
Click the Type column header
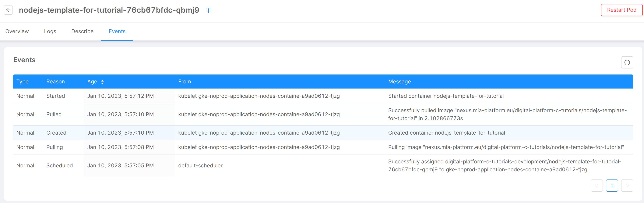[x=23, y=82]
